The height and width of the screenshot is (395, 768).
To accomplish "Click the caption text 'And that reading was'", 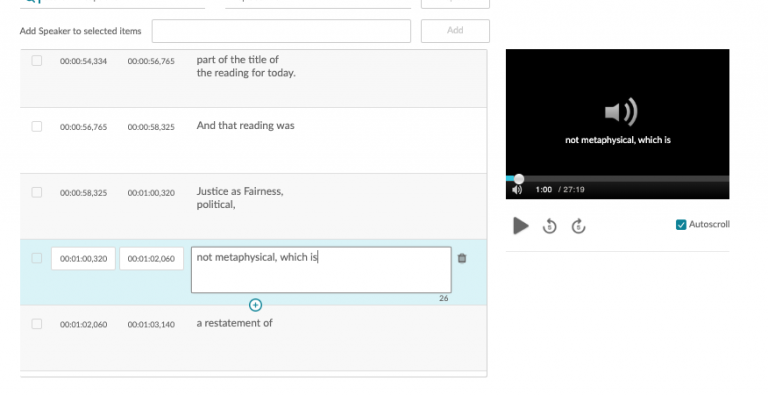I will tap(245, 125).
